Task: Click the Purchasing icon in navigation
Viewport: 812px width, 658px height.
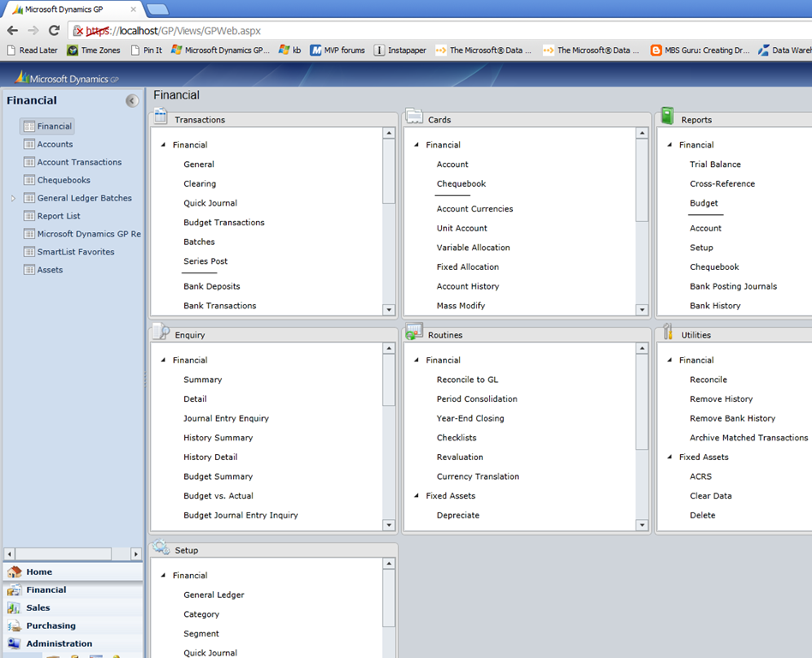Action: (x=14, y=626)
